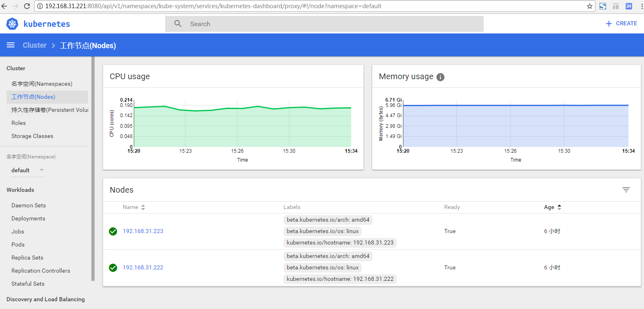Click the sidebar vertical scrollbar
The height and width of the screenshot is (309, 644).
93,169
